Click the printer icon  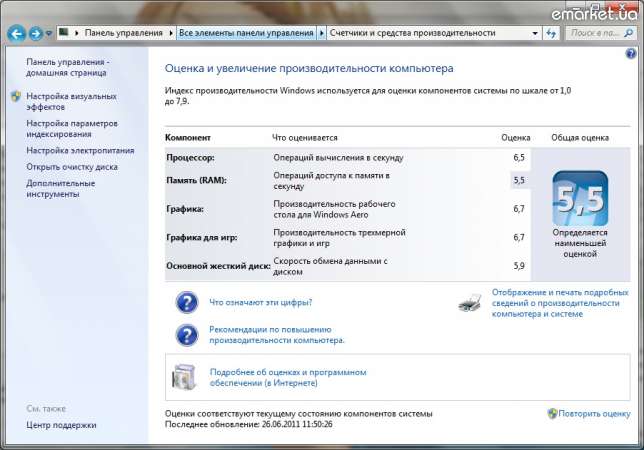point(470,303)
